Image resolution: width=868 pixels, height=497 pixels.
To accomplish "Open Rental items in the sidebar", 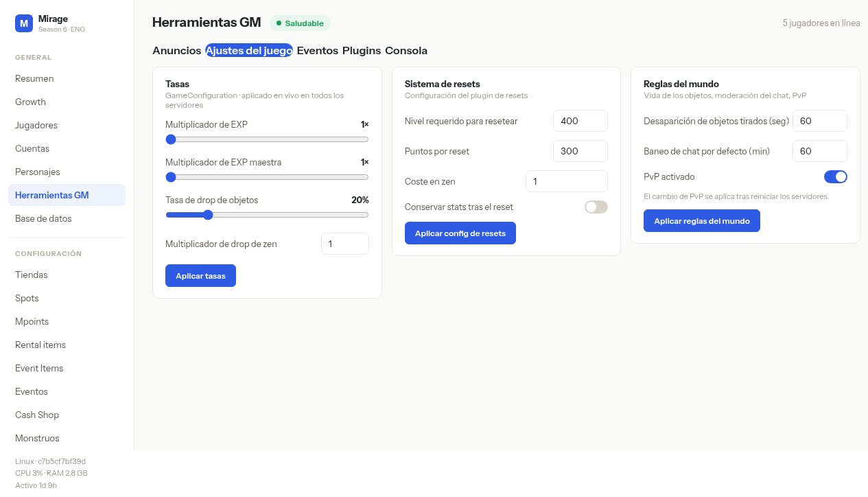I will pos(67,345).
